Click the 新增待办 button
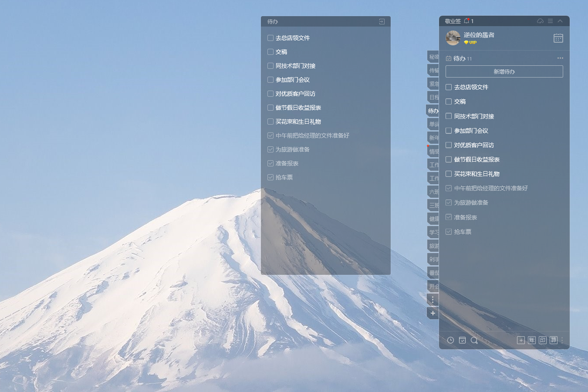Image resolution: width=588 pixels, height=392 pixels. [x=504, y=71]
